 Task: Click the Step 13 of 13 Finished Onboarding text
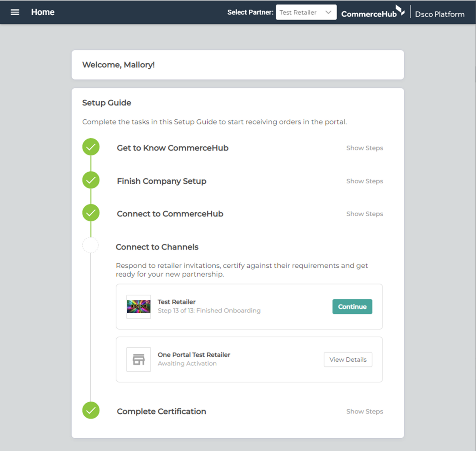pyautogui.click(x=209, y=311)
